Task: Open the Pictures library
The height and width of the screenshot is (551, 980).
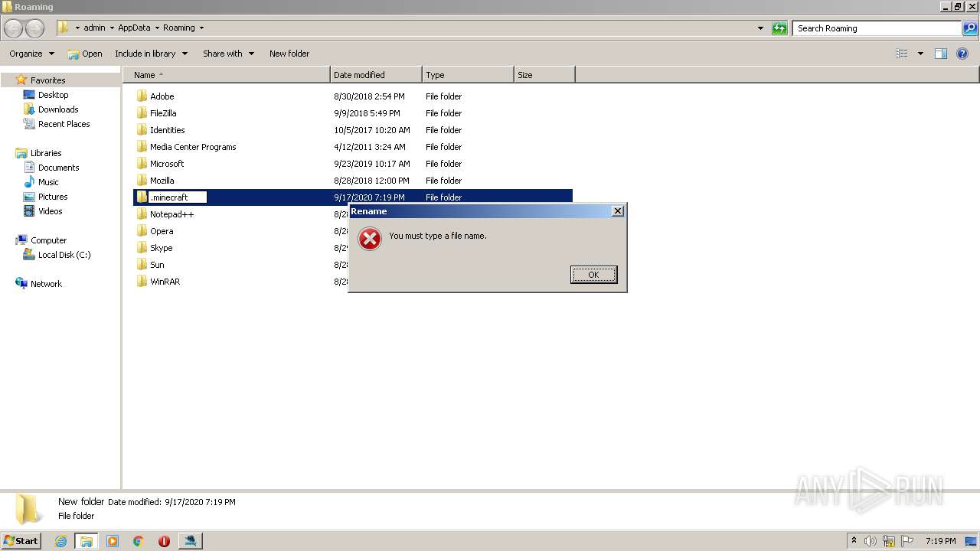Action: click(x=53, y=197)
